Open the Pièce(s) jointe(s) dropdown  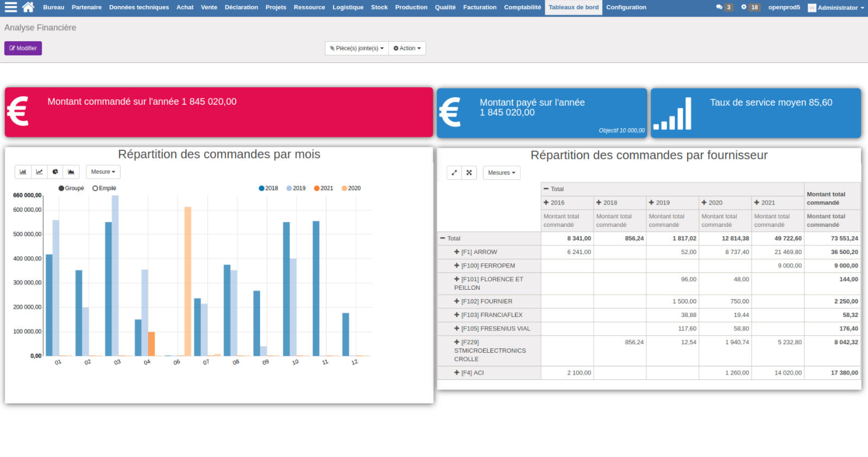coord(357,48)
